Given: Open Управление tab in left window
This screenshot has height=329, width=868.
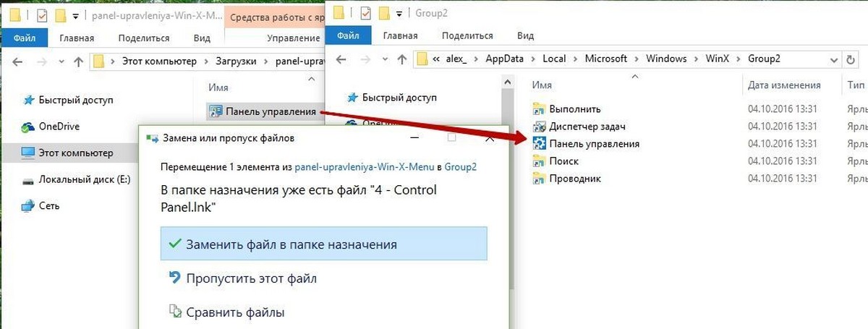Looking at the screenshot, I should coord(293,38).
